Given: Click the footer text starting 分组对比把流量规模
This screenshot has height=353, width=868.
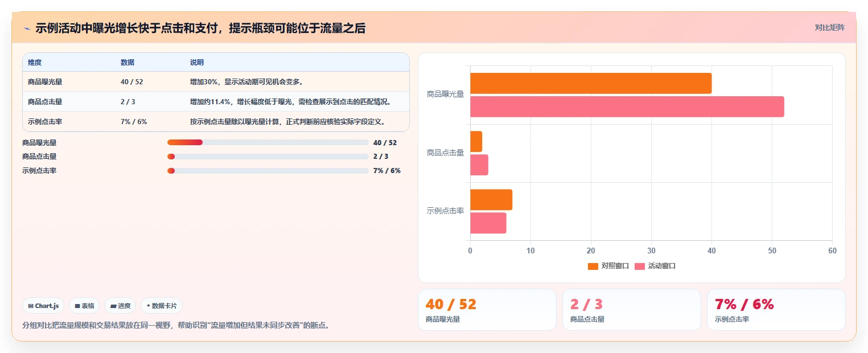Looking at the screenshot, I should [176, 326].
